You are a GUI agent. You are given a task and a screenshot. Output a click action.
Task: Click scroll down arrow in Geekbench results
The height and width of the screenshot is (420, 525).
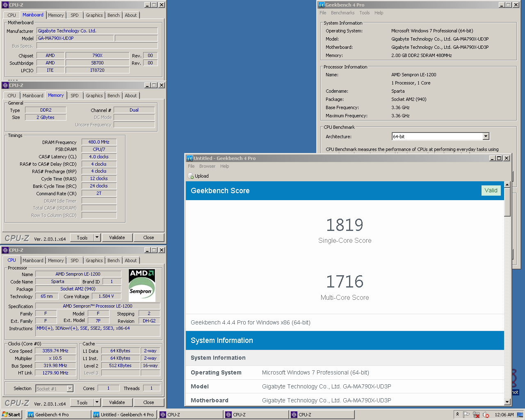507,402
